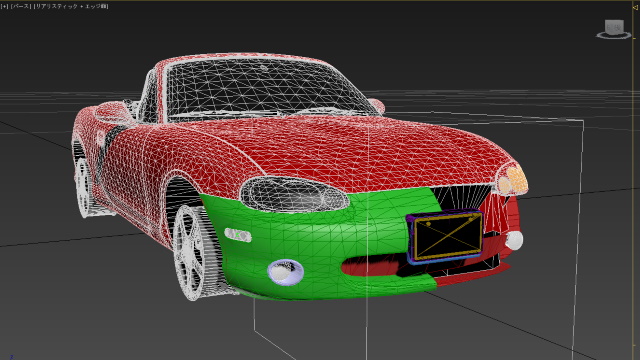
Task: Pick the left wireframe headlight
Action: (295, 195)
